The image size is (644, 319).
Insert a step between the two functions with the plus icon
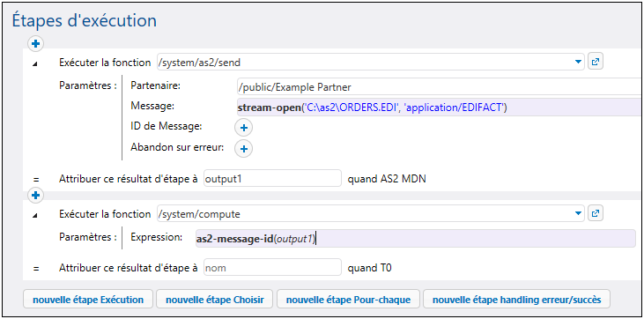pos(35,196)
